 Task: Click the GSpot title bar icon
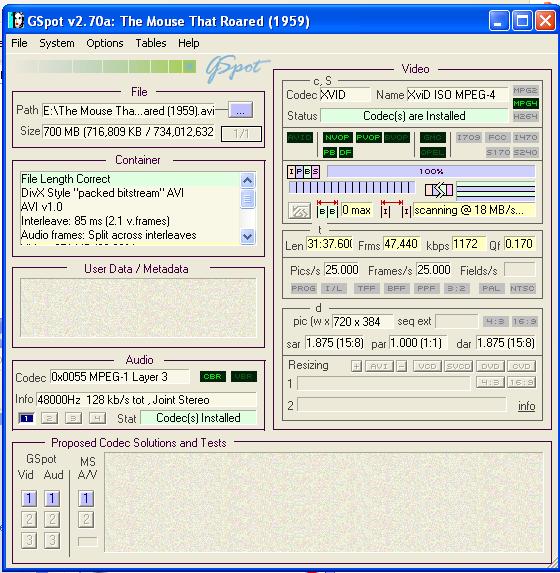point(16,20)
